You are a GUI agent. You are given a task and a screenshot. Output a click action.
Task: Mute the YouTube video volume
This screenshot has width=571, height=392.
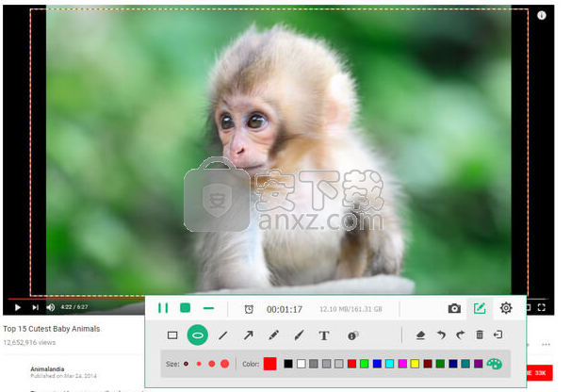click(x=51, y=307)
